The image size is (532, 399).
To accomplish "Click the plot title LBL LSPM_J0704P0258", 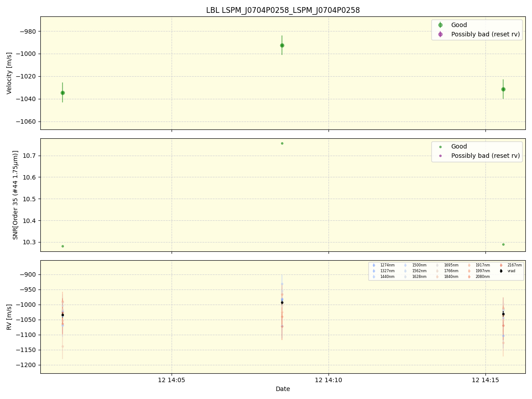I will 283,10.
